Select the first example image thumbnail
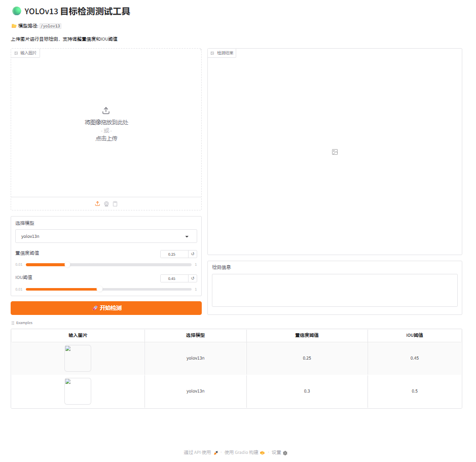This screenshot has width=476, height=462. tap(78, 358)
